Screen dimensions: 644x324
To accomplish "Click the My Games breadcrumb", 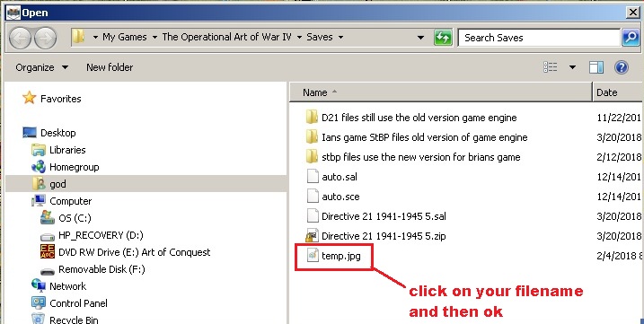I will click(x=125, y=37).
